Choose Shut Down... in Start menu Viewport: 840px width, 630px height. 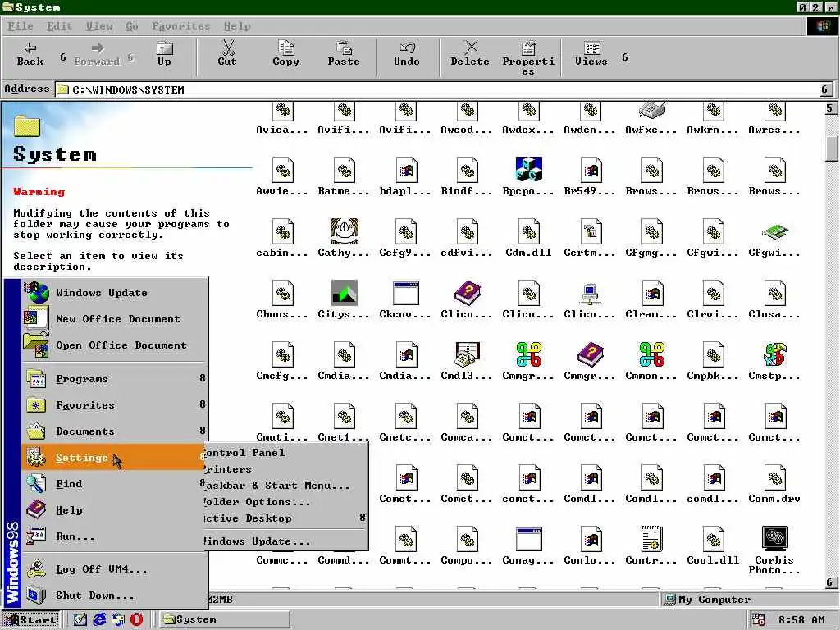(x=114, y=596)
